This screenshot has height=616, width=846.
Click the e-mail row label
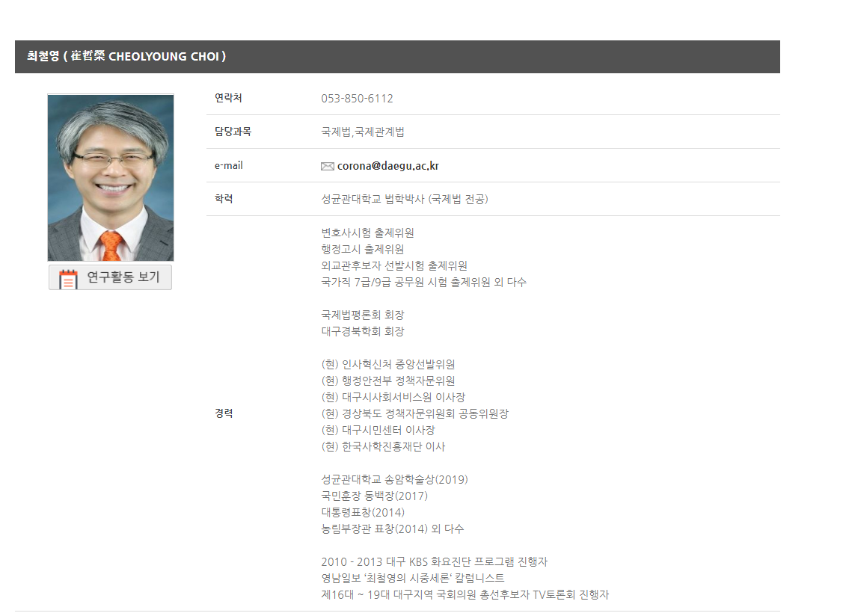(x=228, y=165)
